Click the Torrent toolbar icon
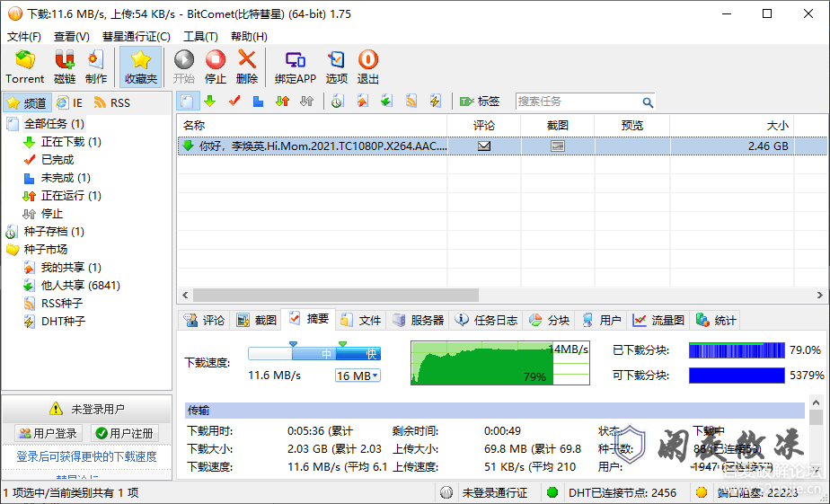The image size is (830, 504). click(x=25, y=67)
